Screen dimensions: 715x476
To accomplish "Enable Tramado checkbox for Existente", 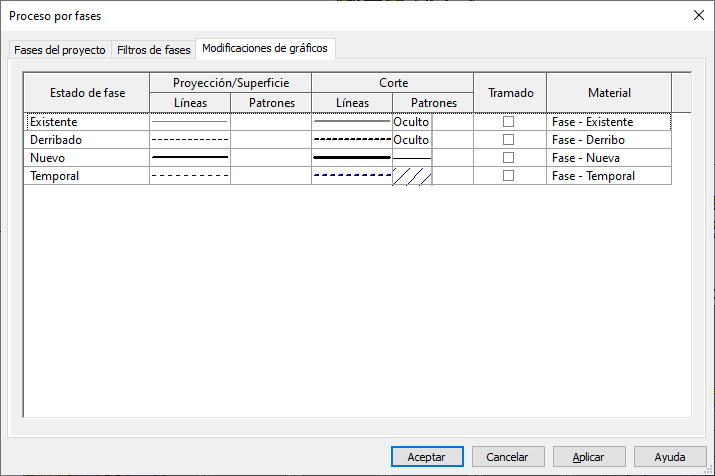I will pyautogui.click(x=508, y=122).
